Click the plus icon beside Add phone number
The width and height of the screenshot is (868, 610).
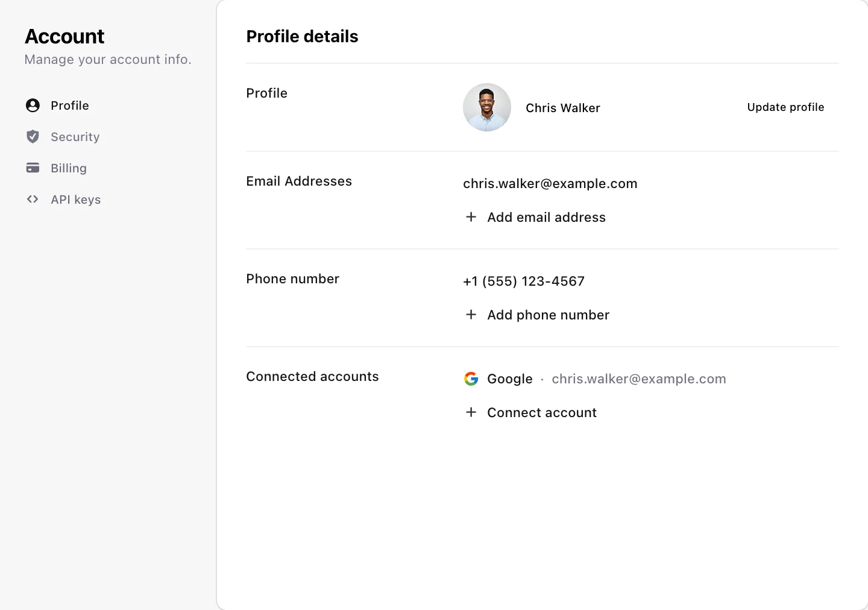click(471, 315)
